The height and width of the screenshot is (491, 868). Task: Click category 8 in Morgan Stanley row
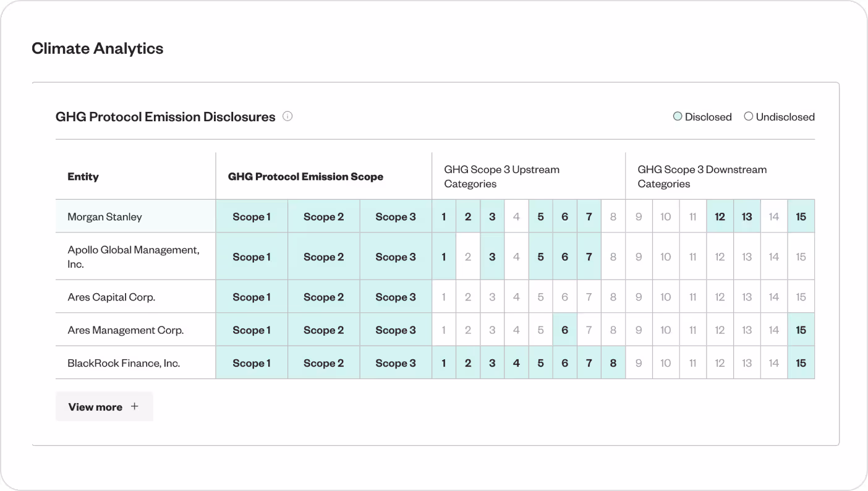(x=613, y=216)
